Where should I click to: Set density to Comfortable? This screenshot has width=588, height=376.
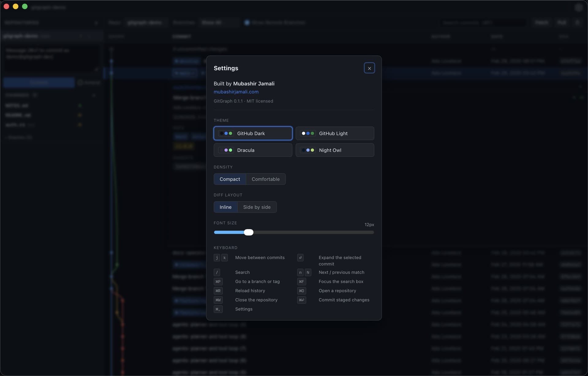tap(266, 179)
